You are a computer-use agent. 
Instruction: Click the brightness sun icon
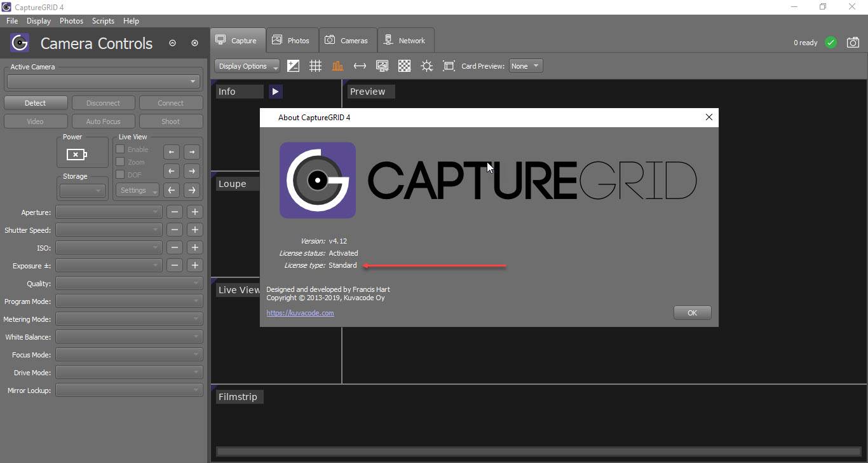pyautogui.click(x=426, y=66)
